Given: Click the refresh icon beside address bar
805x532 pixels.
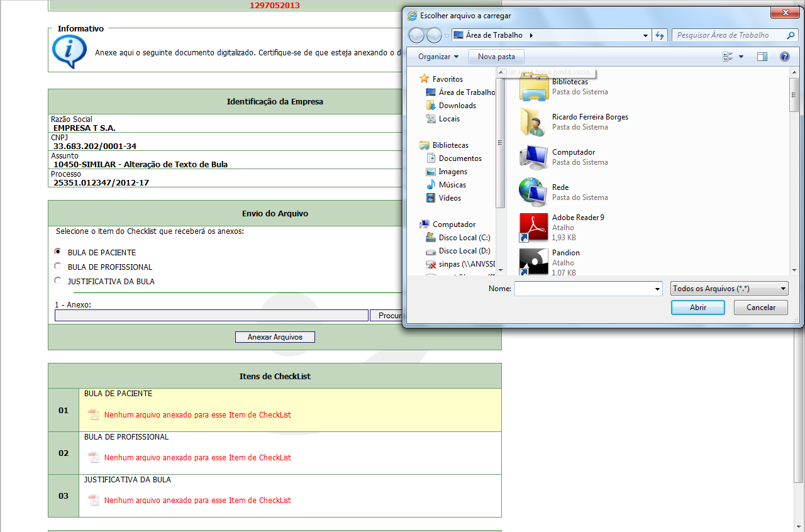Looking at the screenshot, I should point(660,35).
